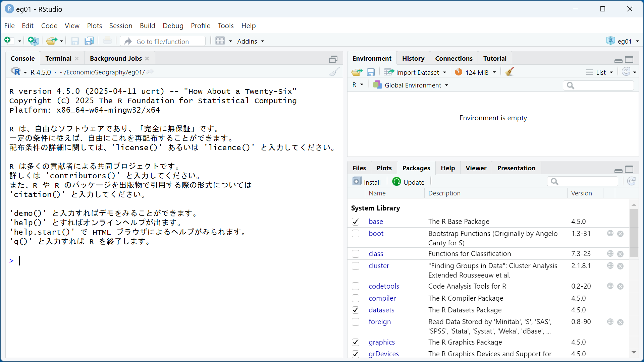The image size is (644, 362).
Task: Remove the boot package via X icon
Action: click(x=620, y=234)
